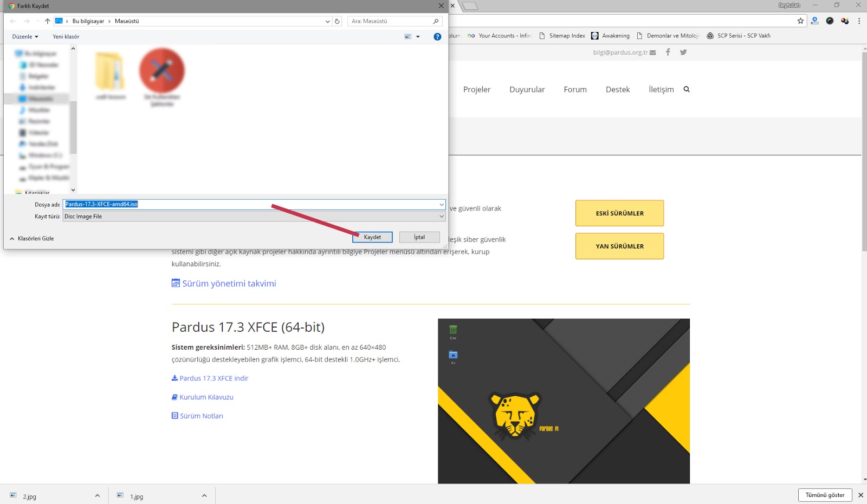Go up one folder level
The image size is (867, 504).
click(x=48, y=21)
